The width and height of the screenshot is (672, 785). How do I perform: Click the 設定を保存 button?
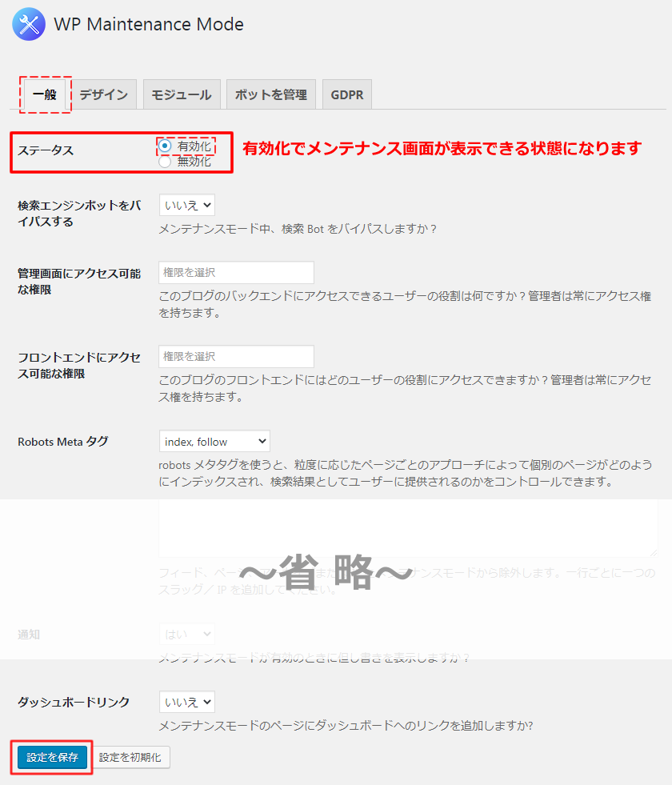tap(52, 757)
